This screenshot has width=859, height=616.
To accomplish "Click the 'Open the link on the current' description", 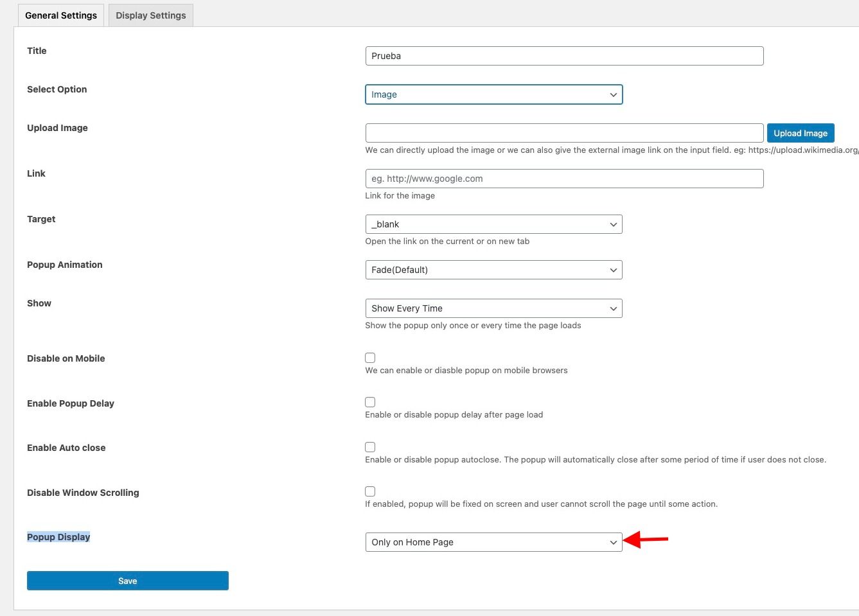I will pos(447,242).
